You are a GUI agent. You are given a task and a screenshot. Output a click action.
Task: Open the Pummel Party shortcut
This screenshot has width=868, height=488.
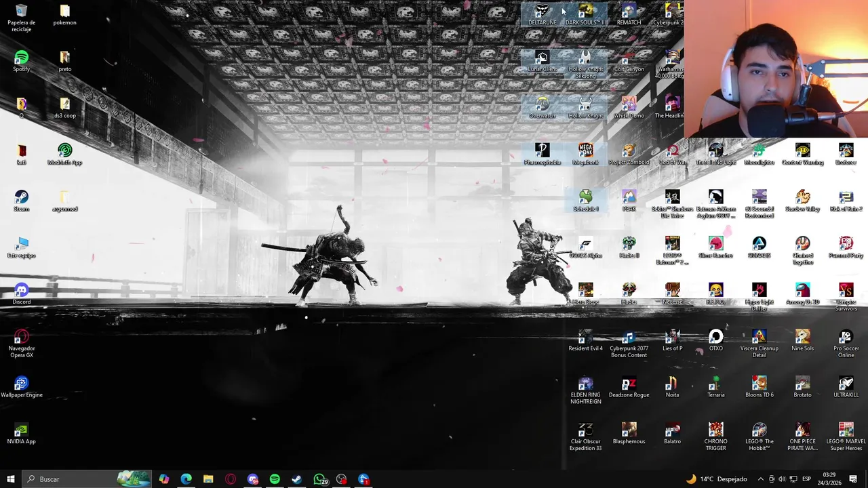point(846,247)
